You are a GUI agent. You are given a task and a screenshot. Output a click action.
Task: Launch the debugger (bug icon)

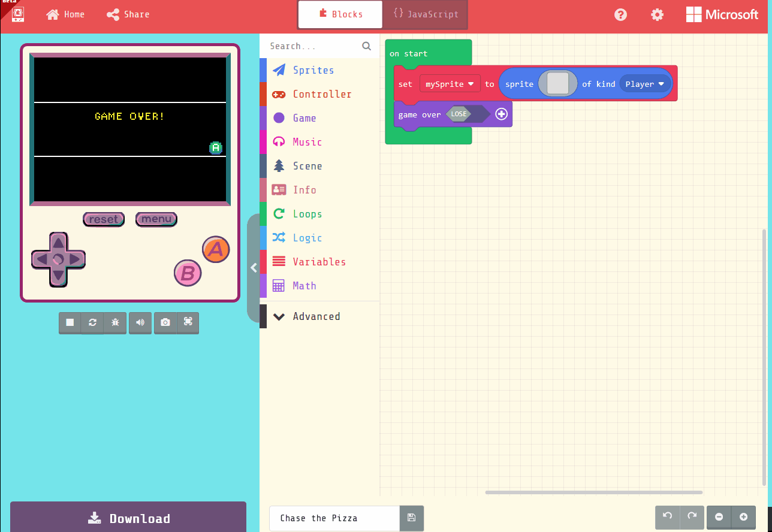tap(114, 323)
